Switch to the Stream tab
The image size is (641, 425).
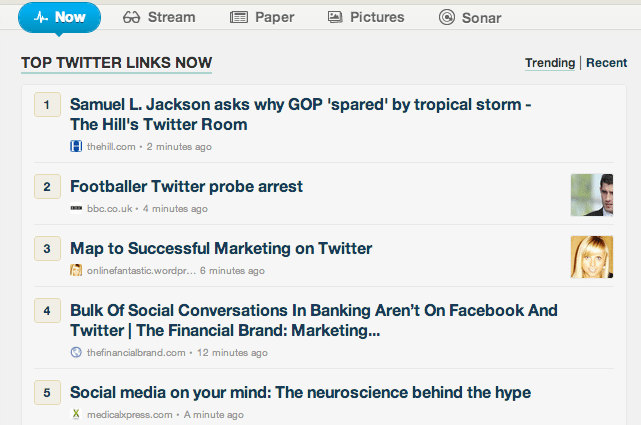tap(159, 17)
